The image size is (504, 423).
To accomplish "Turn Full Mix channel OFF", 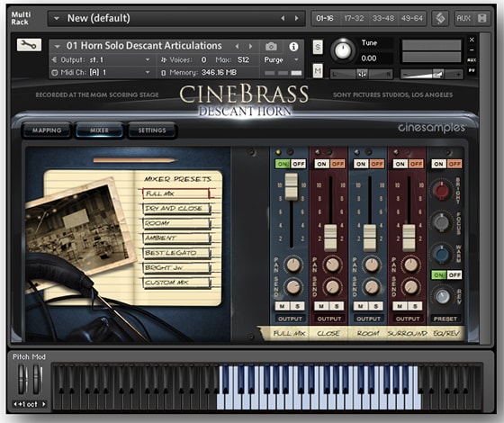I will coord(298,164).
